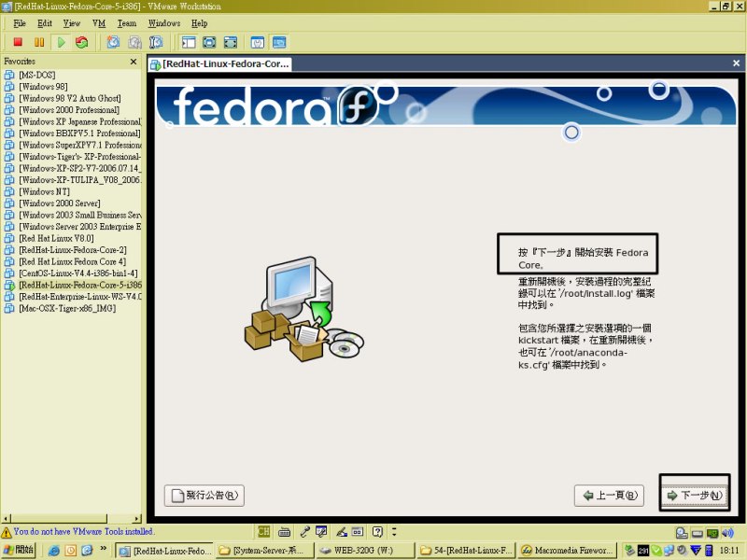Click the CH language indicator on language bar
Screen dimensions: 747x560
(x=263, y=532)
